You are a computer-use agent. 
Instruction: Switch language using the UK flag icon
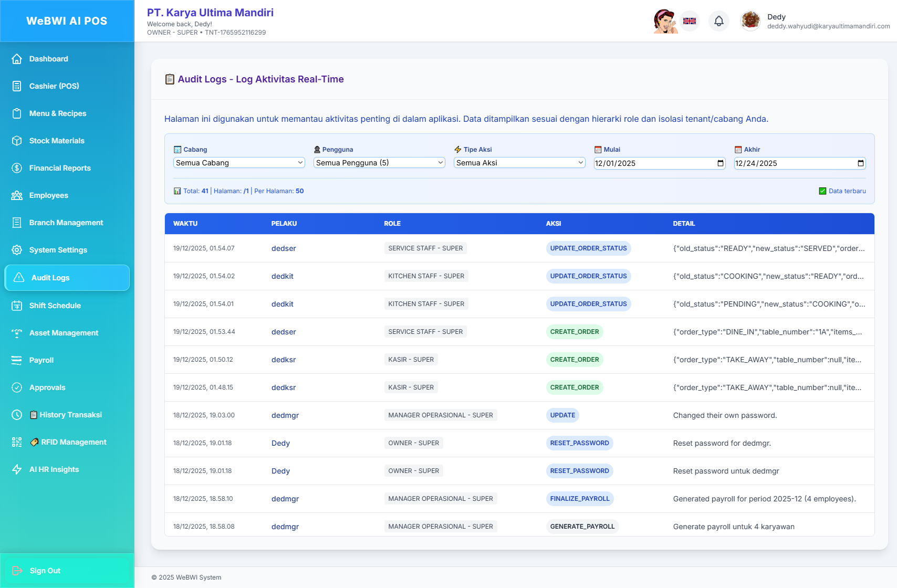click(x=690, y=21)
